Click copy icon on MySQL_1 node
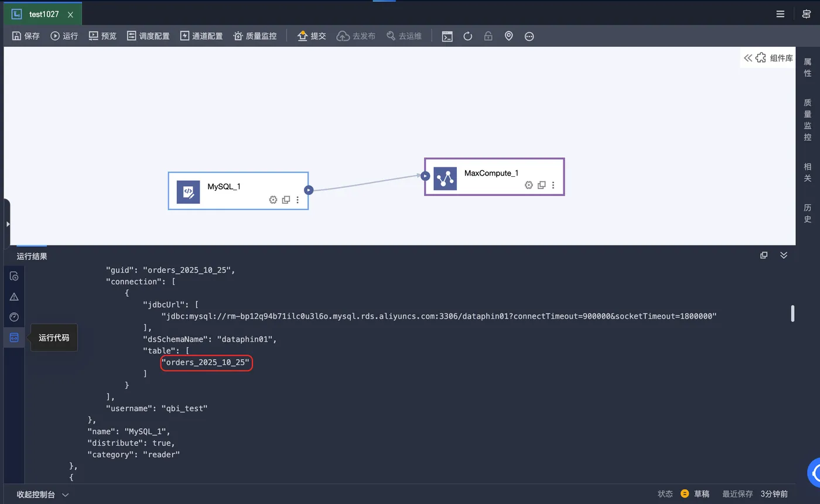 [x=286, y=200]
